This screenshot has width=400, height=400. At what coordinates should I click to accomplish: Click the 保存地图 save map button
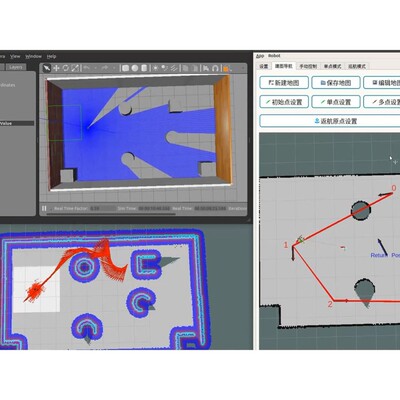(x=336, y=83)
